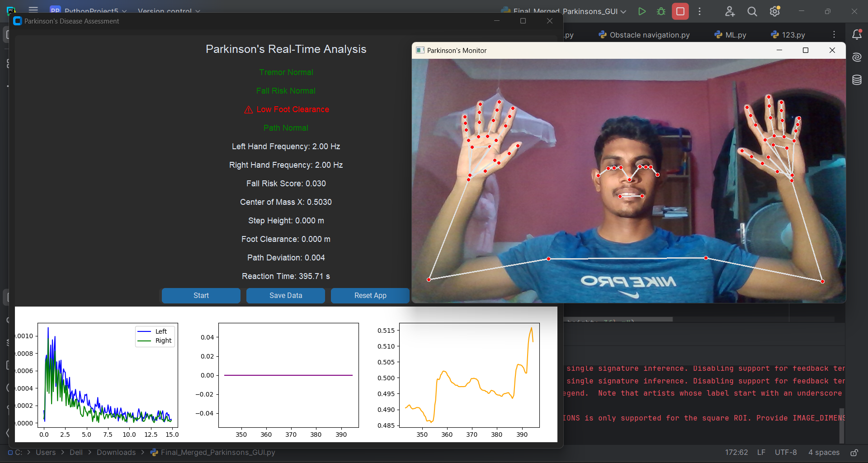The width and height of the screenshot is (868, 463).
Task: Expand the Version control dropdown
Action: [x=169, y=11]
